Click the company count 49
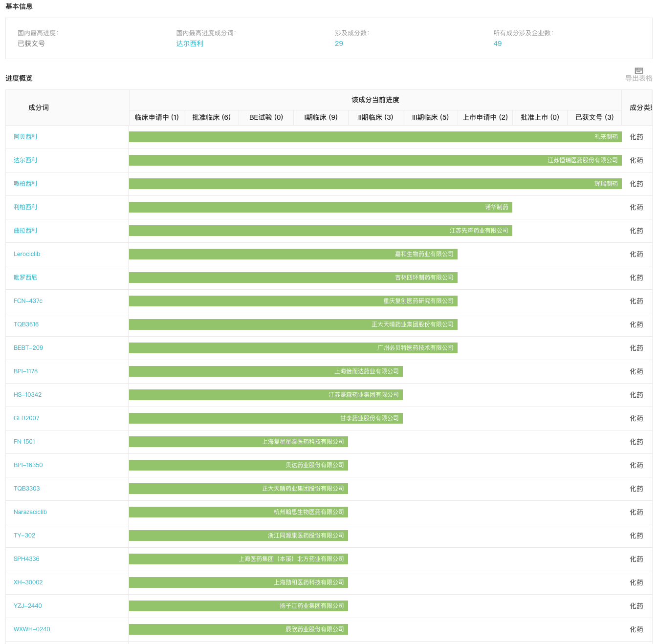The height and width of the screenshot is (644, 658). point(497,43)
